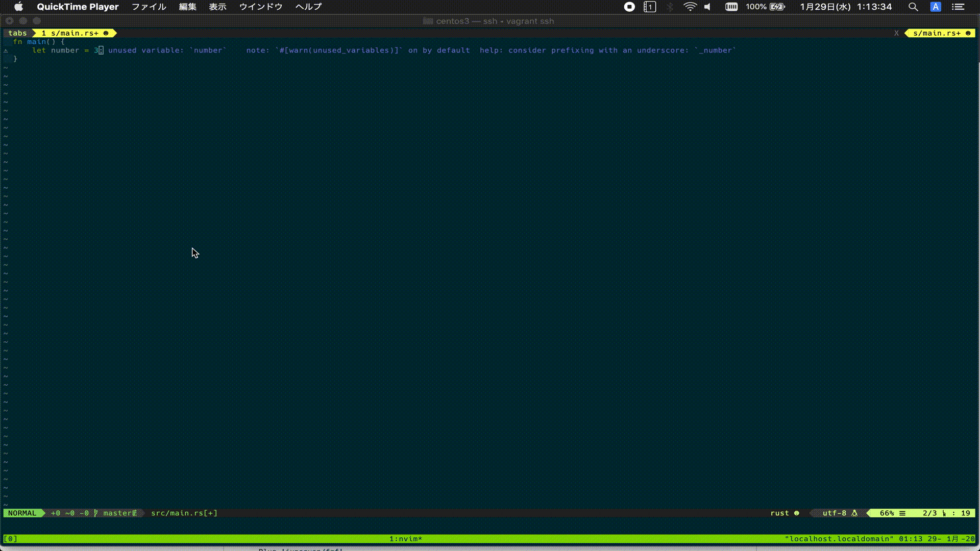Mute audio via the speaker icon
980x551 pixels.
pos(707,7)
